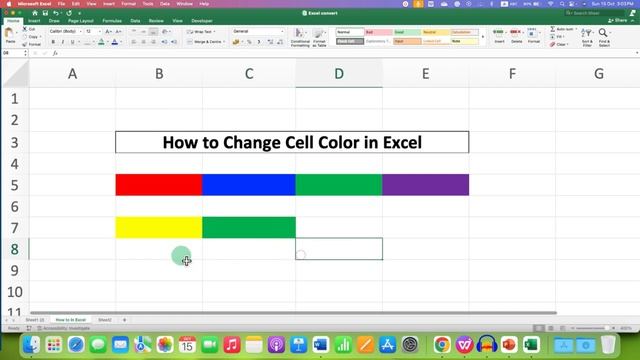Click the Name Box cell reference field
This screenshot has width=640, height=360.
click(14, 53)
